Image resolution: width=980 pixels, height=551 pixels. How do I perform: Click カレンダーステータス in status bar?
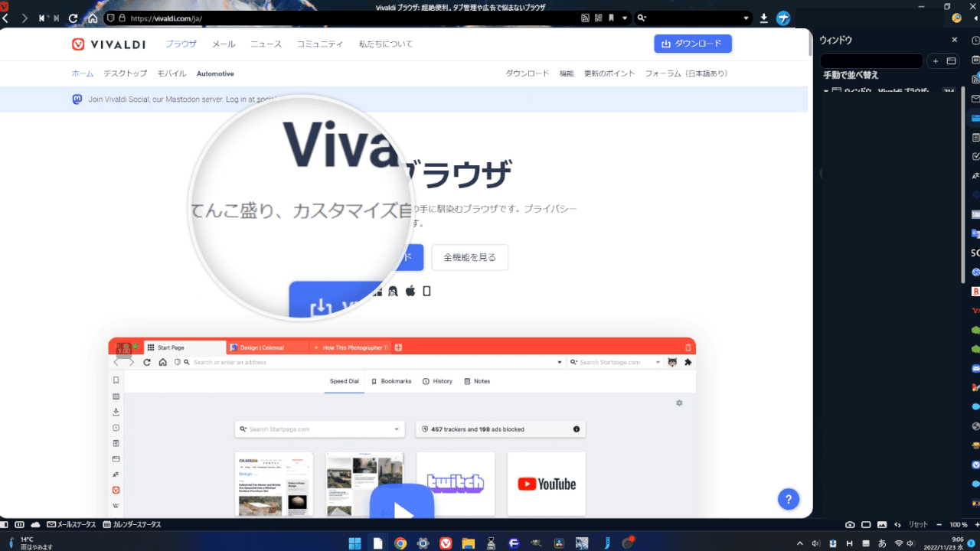pyautogui.click(x=132, y=525)
